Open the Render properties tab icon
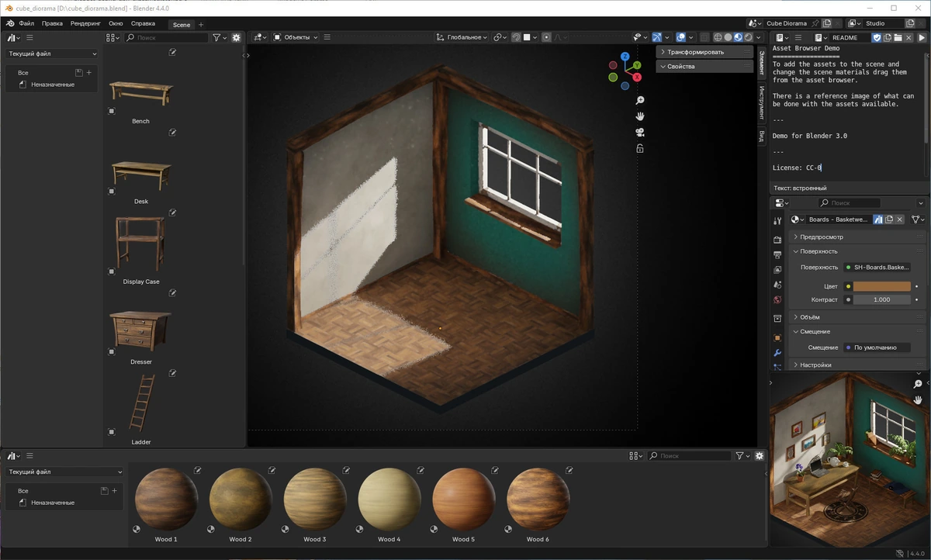This screenshot has height=560, width=931. coord(777,240)
